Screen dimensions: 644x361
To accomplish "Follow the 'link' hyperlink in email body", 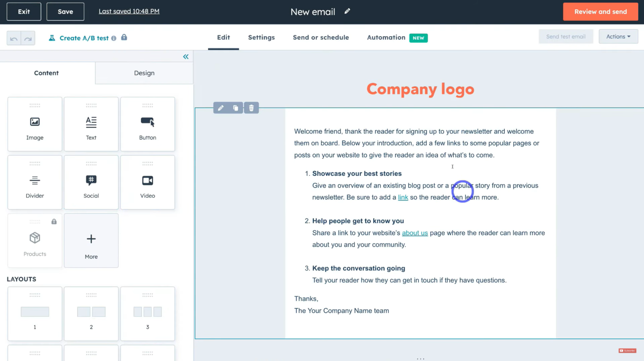I will pyautogui.click(x=403, y=197).
